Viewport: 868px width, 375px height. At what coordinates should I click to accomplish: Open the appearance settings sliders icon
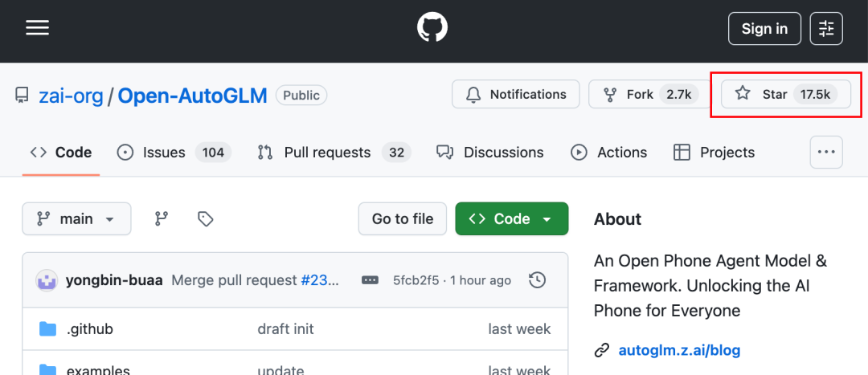pos(826,28)
